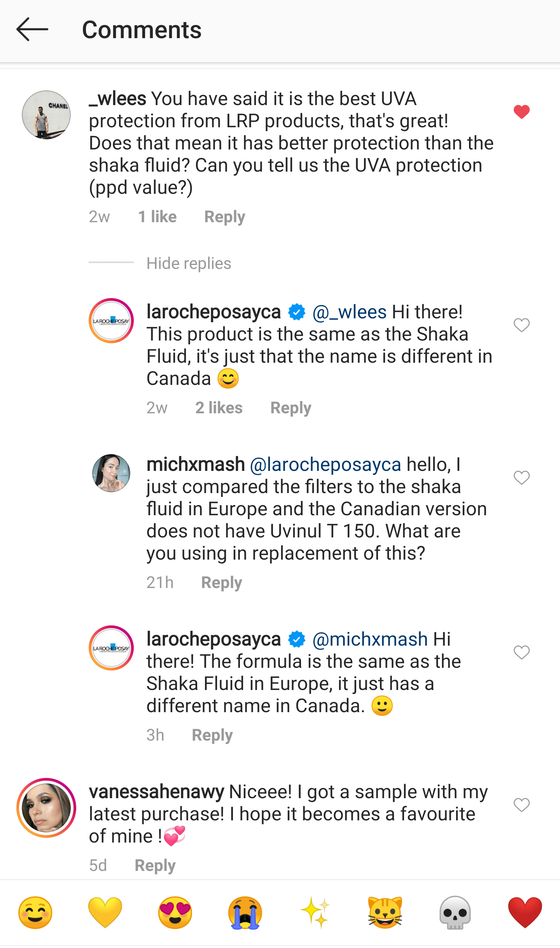The image size is (560, 948).
Task: Insert the loudly crying emoji
Action: 245,913
